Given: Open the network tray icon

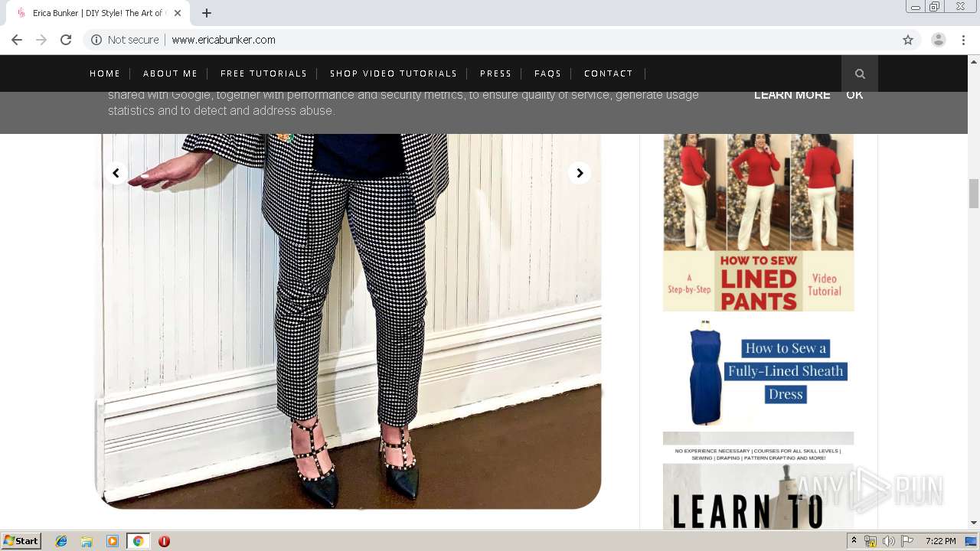Looking at the screenshot, I should pyautogui.click(x=871, y=541).
